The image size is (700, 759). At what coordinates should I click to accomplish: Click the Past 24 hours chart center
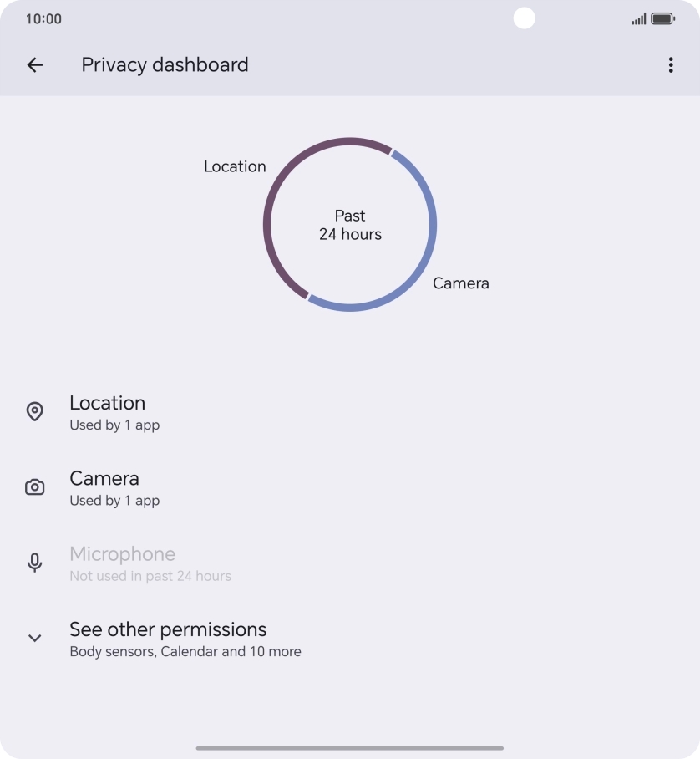coord(350,224)
